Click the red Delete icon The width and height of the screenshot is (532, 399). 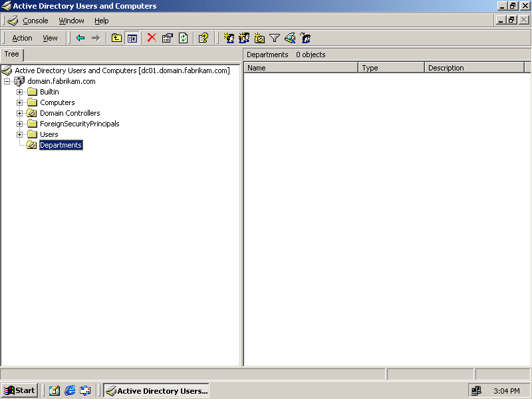(152, 38)
